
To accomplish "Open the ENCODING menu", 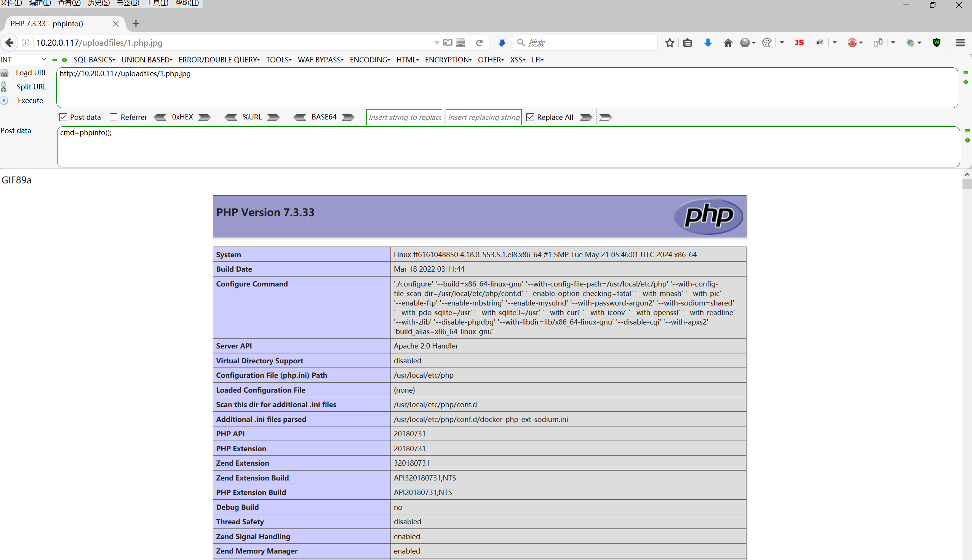I will (369, 60).
